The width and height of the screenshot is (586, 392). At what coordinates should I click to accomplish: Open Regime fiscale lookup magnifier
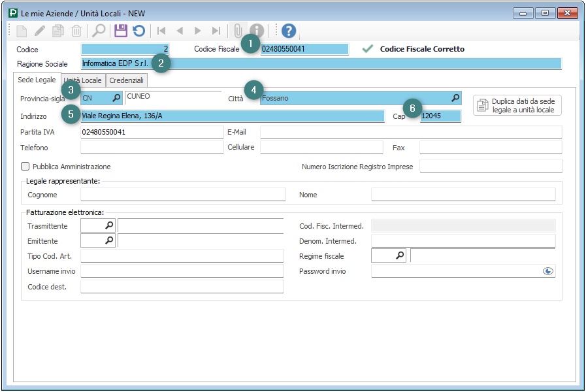[x=400, y=256]
